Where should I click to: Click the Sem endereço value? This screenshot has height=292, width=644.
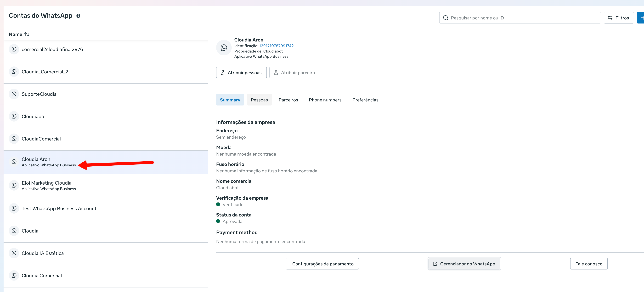[x=231, y=137]
